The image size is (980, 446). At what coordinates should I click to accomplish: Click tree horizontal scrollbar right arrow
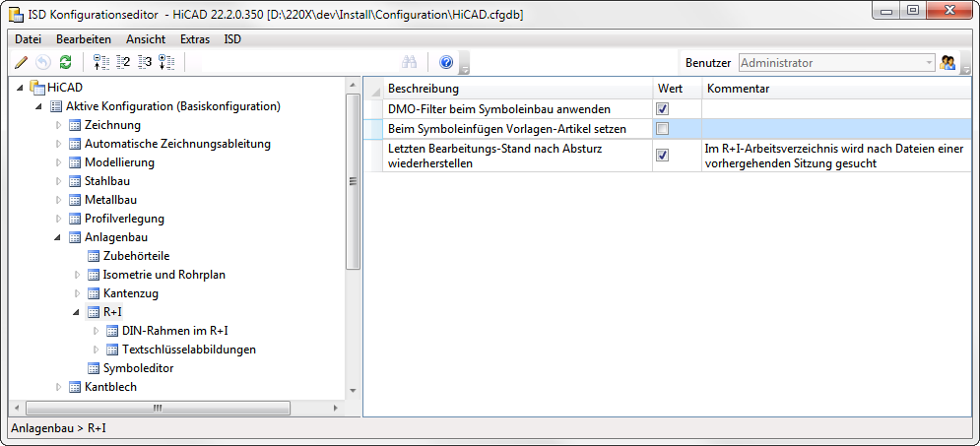[x=335, y=408]
